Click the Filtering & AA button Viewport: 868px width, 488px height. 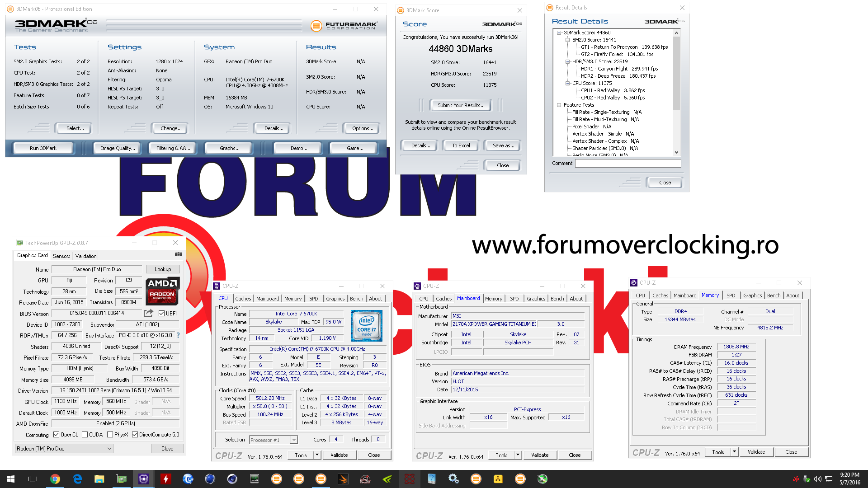(x=173, y=148)
